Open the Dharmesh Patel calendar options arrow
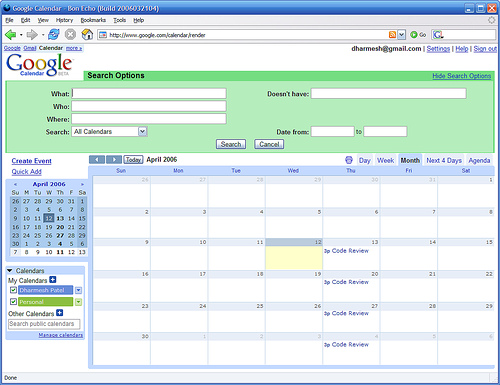This screenshot has width=500, height=385. (x=78, y=290)
